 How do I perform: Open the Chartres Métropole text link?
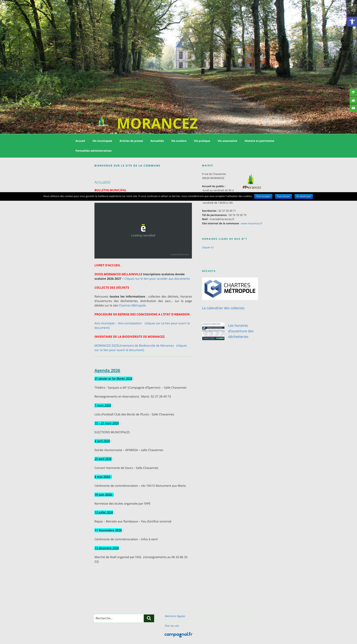[x=132, y=305]
